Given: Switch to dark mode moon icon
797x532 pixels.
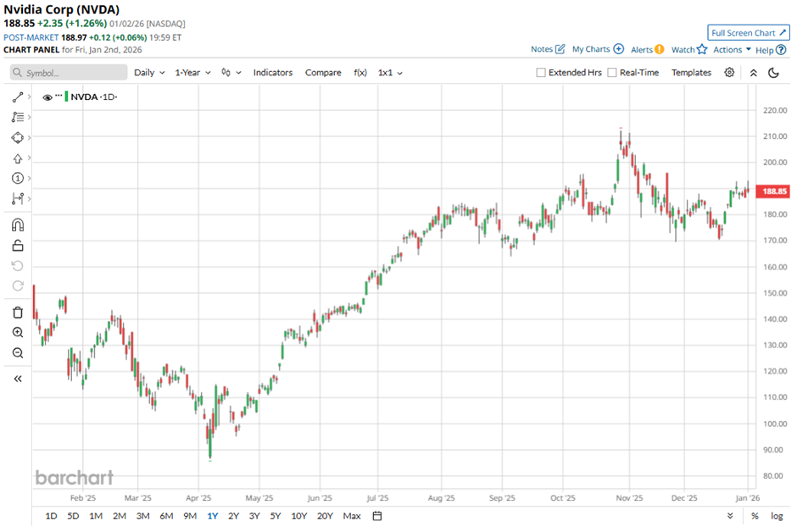Looking at the screenshot, I should (x=773, y=73).
